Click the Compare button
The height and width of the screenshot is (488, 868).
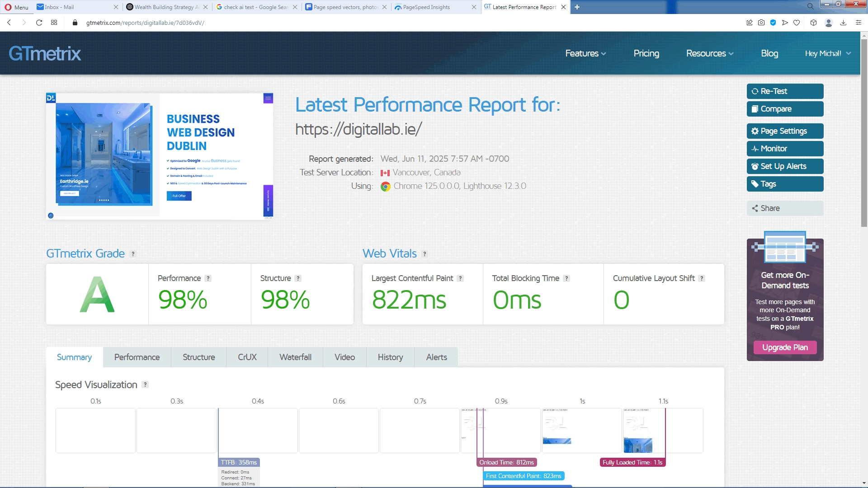pyautogui.click(x=785, y=109)
